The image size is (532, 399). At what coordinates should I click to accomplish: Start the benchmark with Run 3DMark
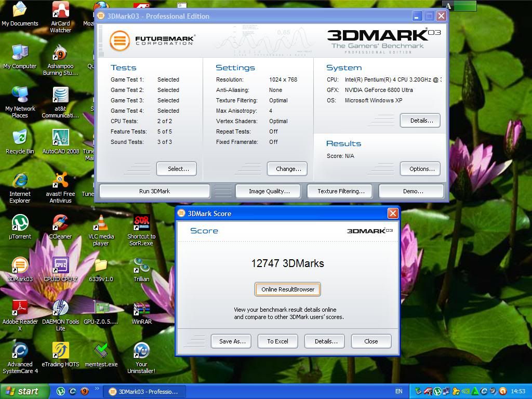click(155, 191)
